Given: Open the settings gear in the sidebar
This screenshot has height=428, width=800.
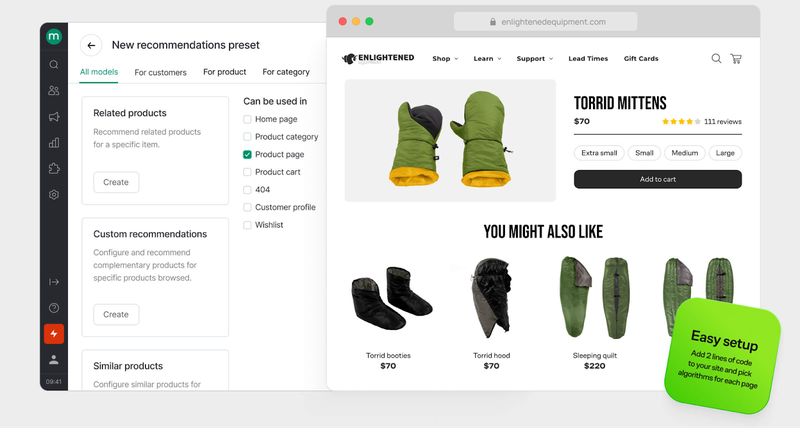Looking at the screenshot, I should [54, 195].
